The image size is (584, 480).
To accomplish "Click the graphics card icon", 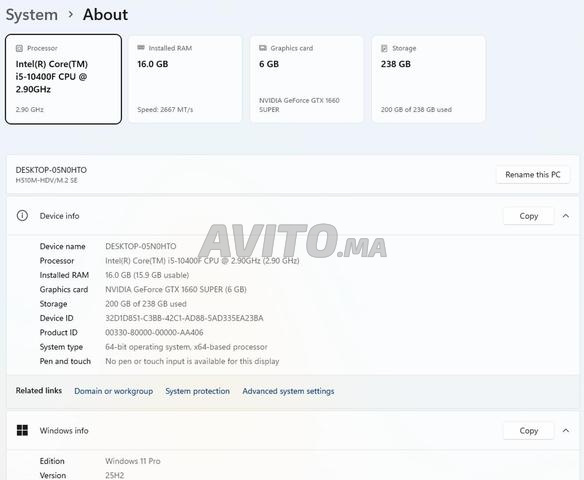I will pos(263,48).
